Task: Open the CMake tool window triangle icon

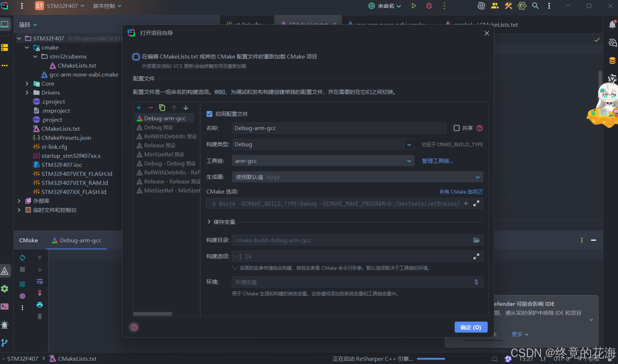Action: point(5,271)
